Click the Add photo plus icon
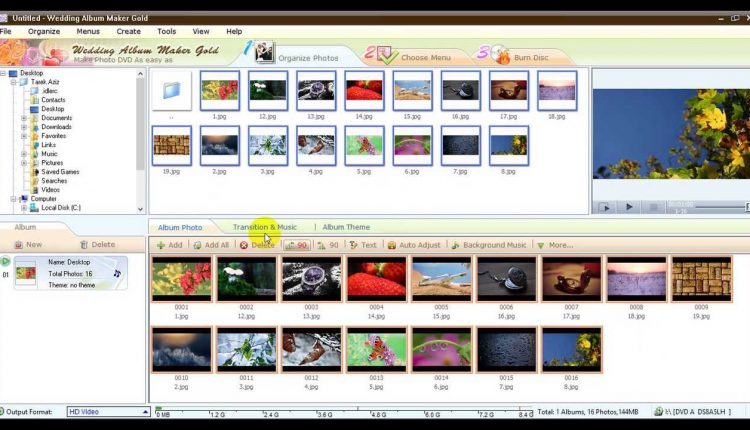 (161, 245)
